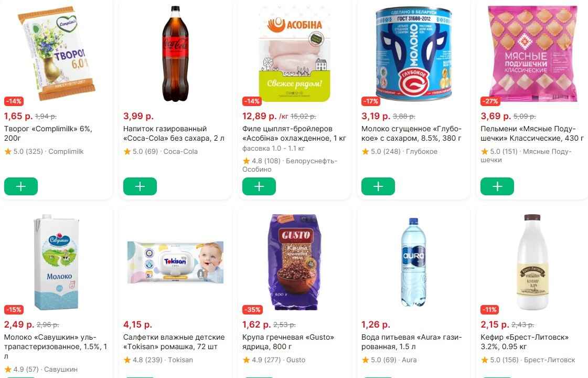Add Мясные Подушечки пельмени to cart

[x=497, y=186]
